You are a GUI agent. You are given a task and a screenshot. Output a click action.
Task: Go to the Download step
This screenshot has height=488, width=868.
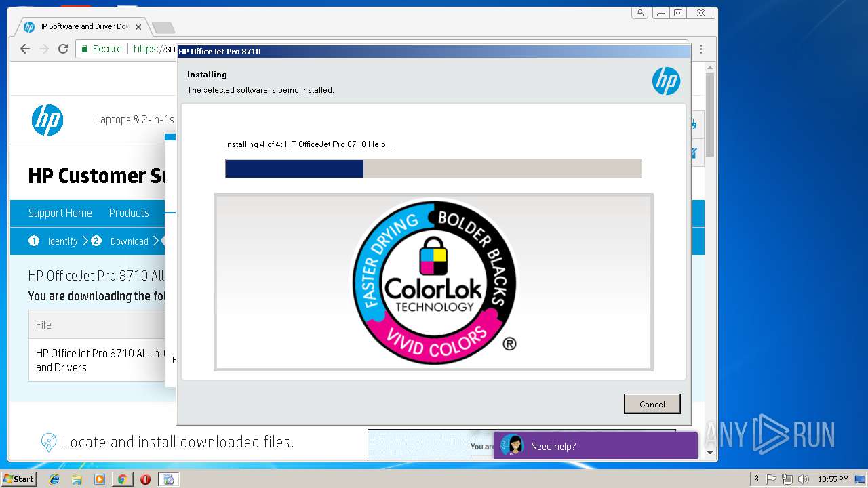[121, 241]
